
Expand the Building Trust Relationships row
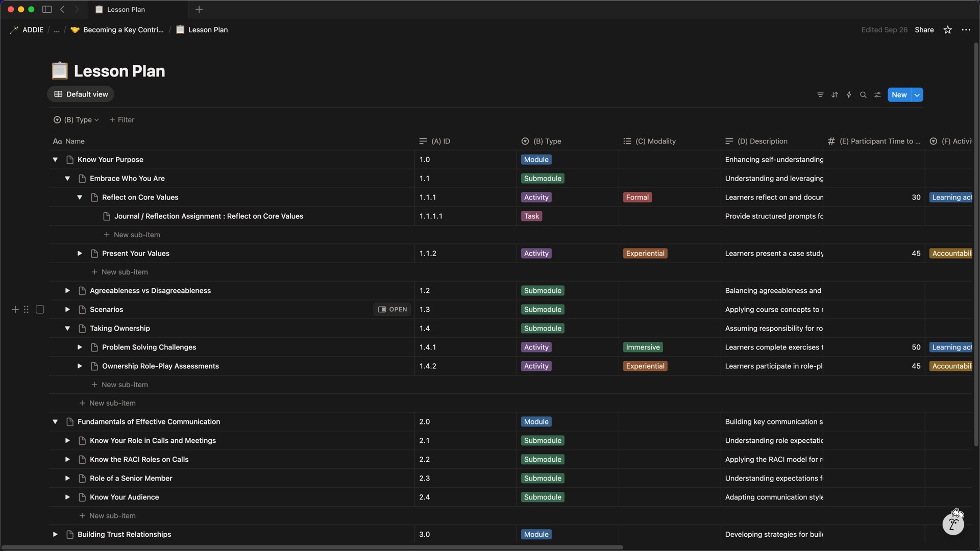click(x=55, y=535)
